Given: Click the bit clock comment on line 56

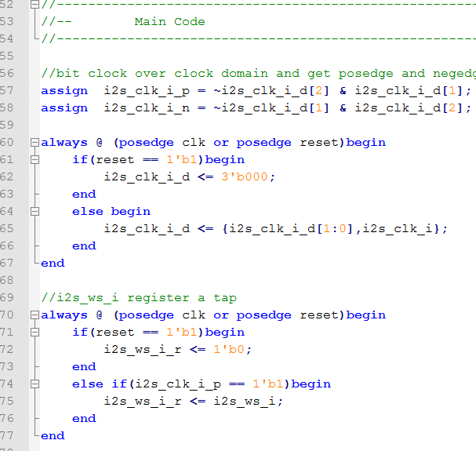Looking at the screenshot, I should [258, 74].
